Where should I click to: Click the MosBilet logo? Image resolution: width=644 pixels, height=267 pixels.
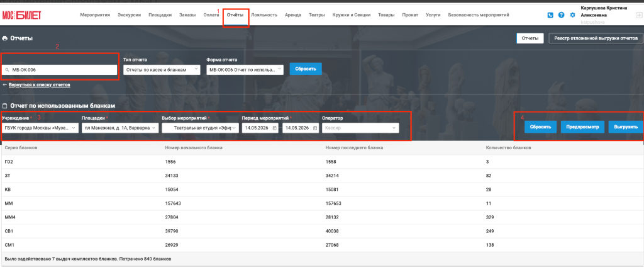point(21,15)
